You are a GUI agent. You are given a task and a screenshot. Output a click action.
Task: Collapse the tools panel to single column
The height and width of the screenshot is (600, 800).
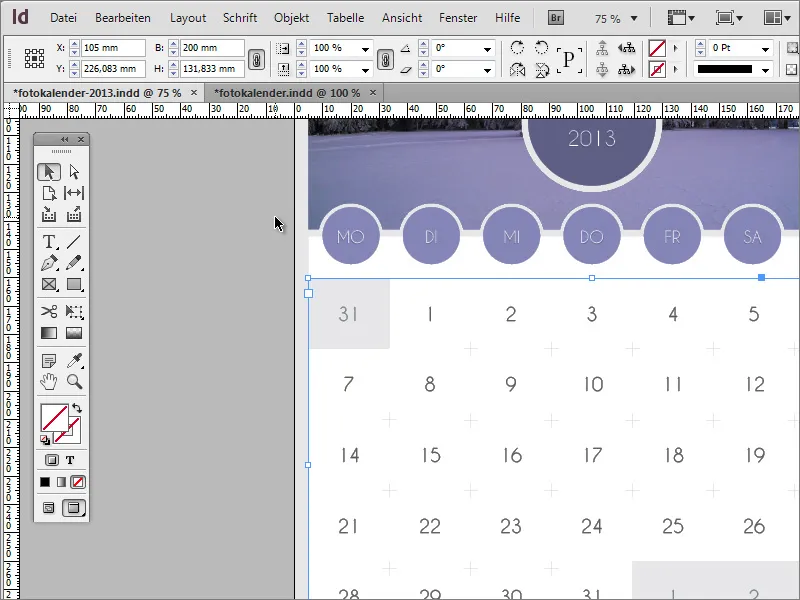(x=64, y=139)
